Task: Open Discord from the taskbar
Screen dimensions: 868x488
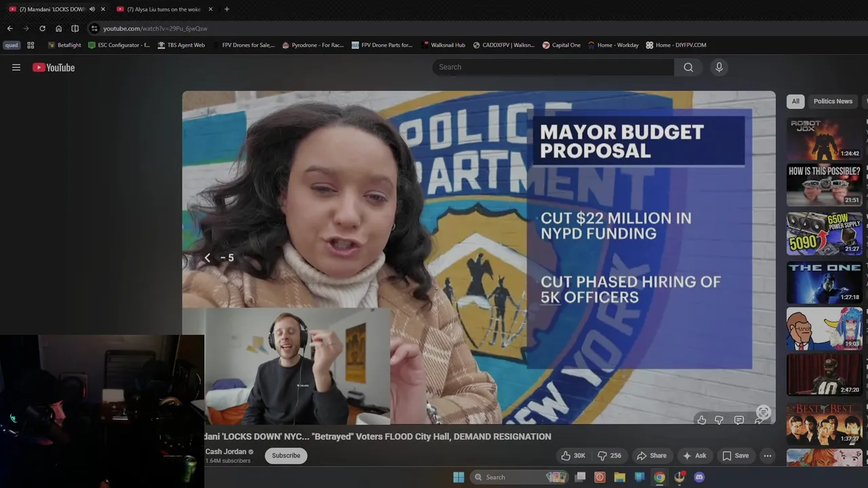Action: coord(699,477)
